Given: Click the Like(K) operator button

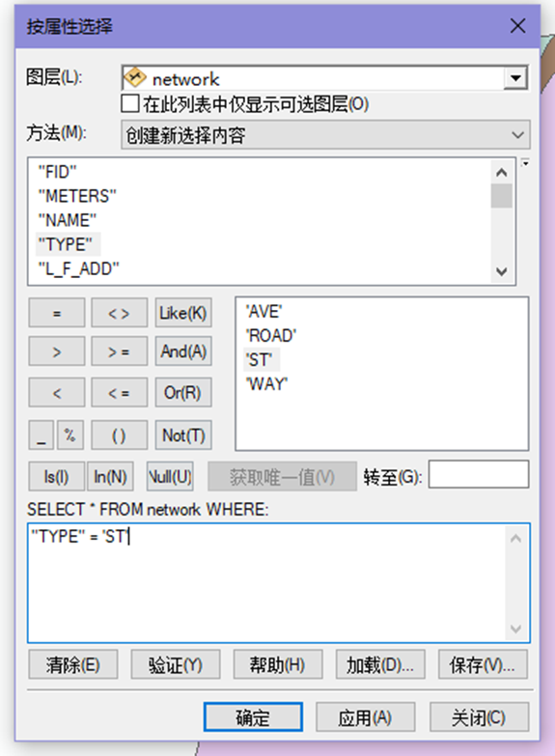Looking at the screenshot, I should click(183, 313).
